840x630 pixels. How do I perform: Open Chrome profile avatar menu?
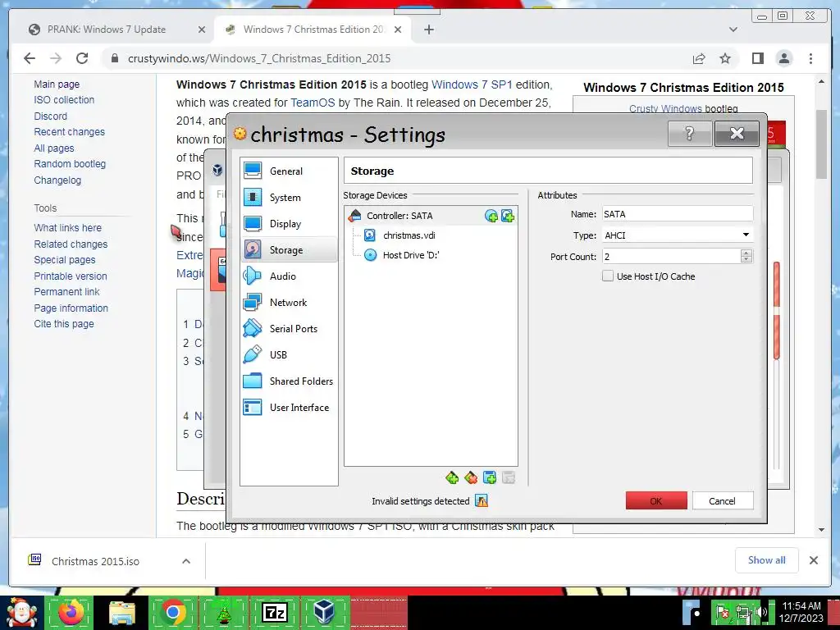[783, 58]
